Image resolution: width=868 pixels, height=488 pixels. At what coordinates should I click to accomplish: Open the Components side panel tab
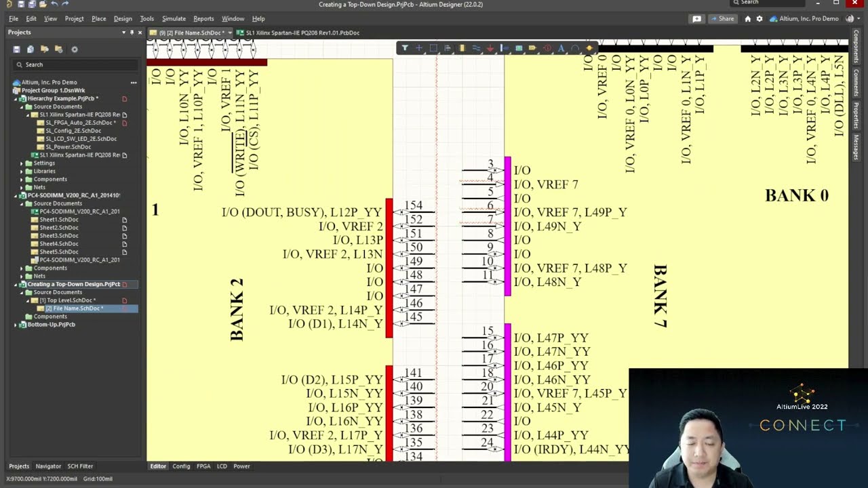[856, 47]
